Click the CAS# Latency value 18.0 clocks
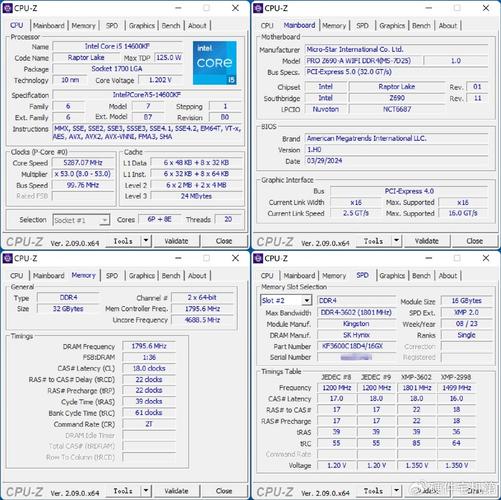Screen dimensions: 501x500 149,368
